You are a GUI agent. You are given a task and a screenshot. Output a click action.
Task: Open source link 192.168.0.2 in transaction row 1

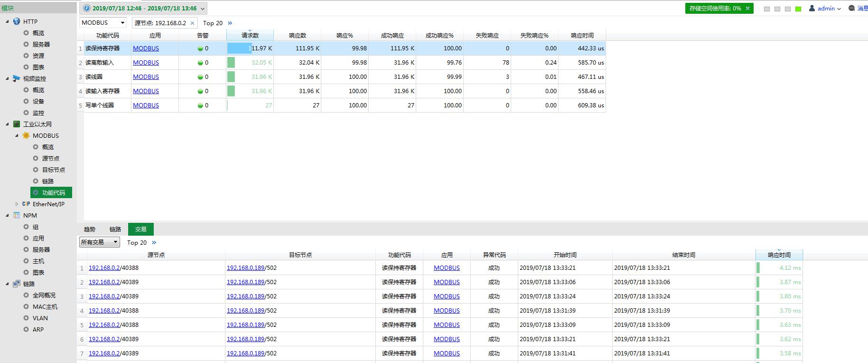104,267
